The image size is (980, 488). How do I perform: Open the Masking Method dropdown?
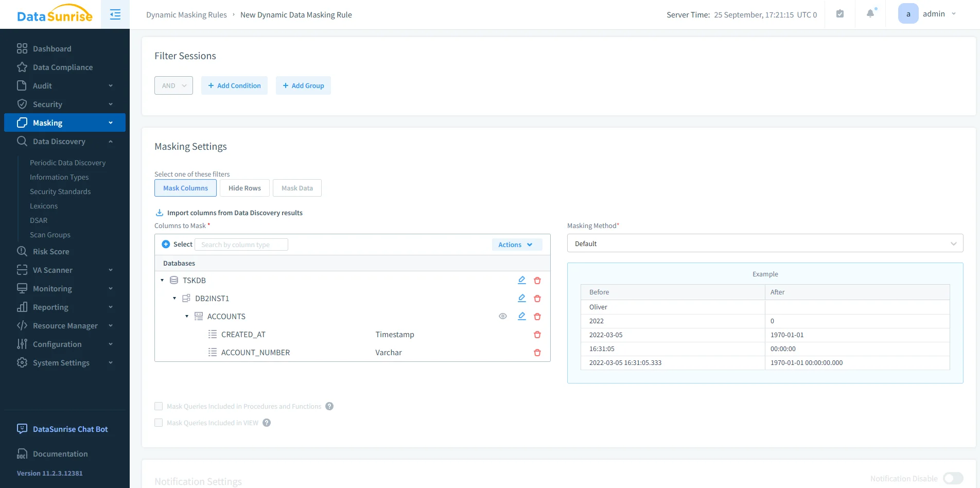(765, 243)
